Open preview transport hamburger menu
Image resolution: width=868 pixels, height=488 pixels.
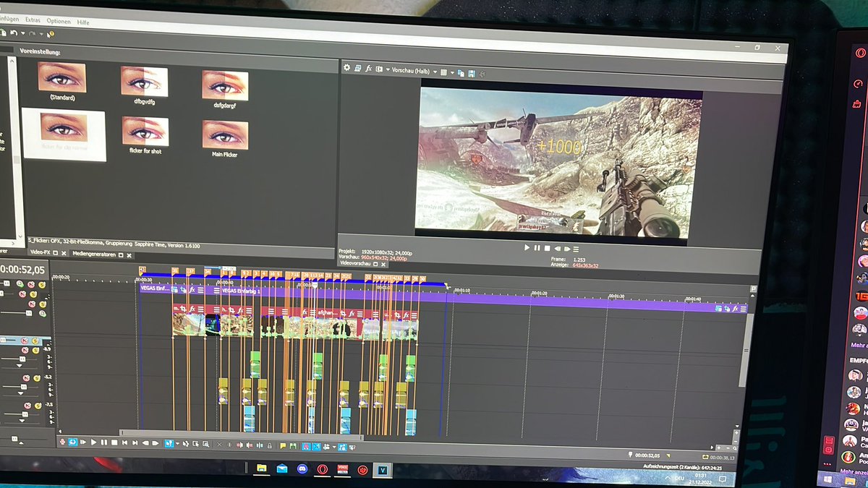(x=576, y=249)
